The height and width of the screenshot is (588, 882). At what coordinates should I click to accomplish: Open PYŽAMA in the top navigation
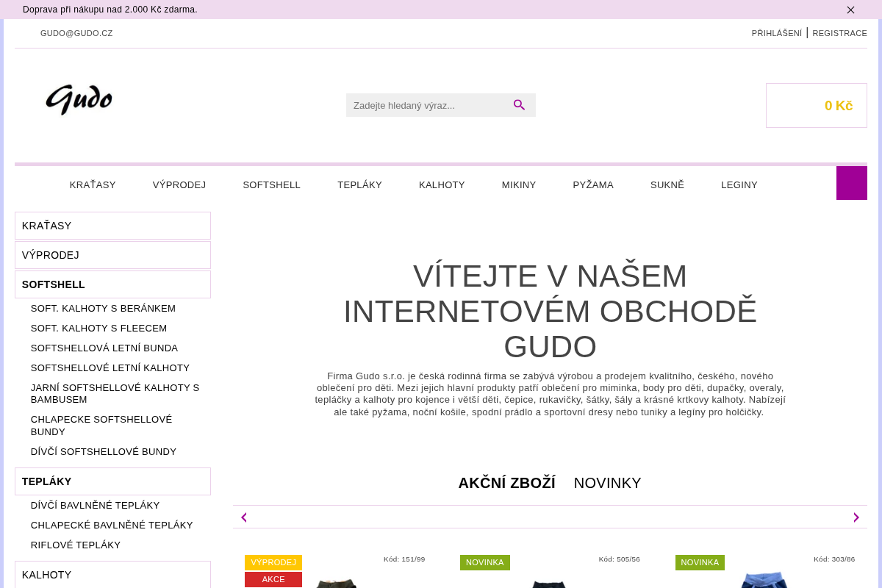[x=593, y=184]
